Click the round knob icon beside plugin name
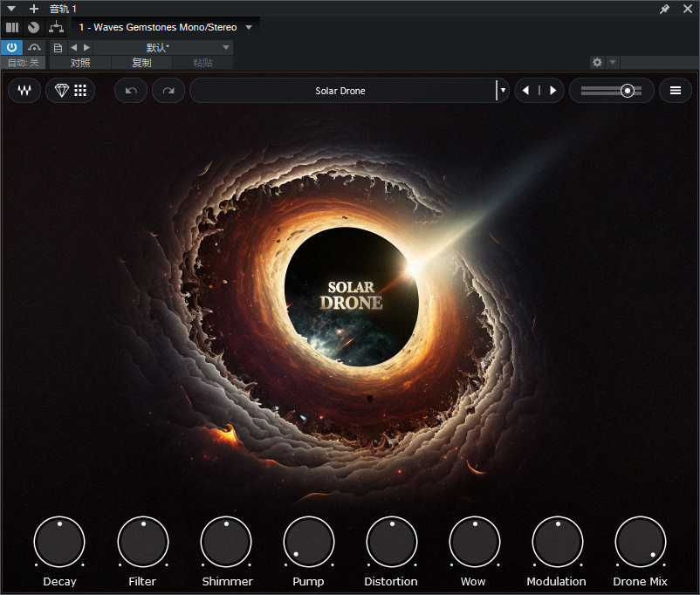The image size is (700, 595). [x=33, y=28]
